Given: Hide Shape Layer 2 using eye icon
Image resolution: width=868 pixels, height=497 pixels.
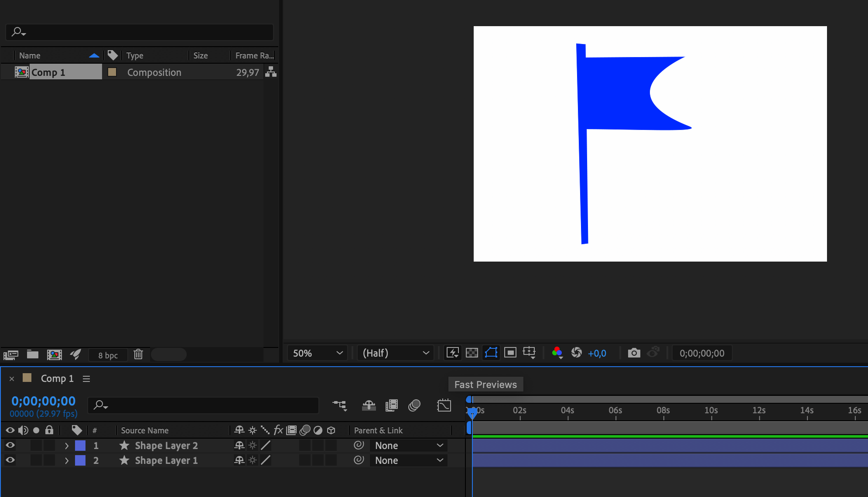Looking at the screenshot, I should [x=10, y=445].
